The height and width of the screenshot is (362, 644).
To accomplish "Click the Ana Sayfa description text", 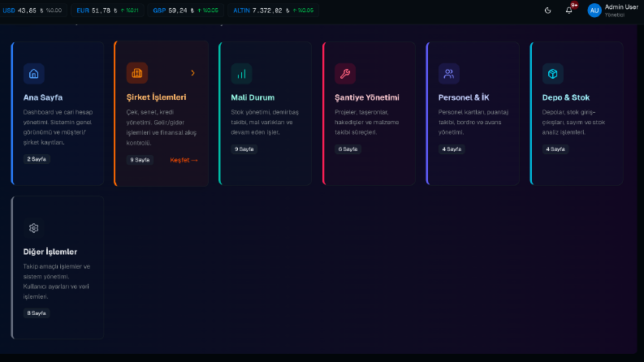I will tap(58, 127).
